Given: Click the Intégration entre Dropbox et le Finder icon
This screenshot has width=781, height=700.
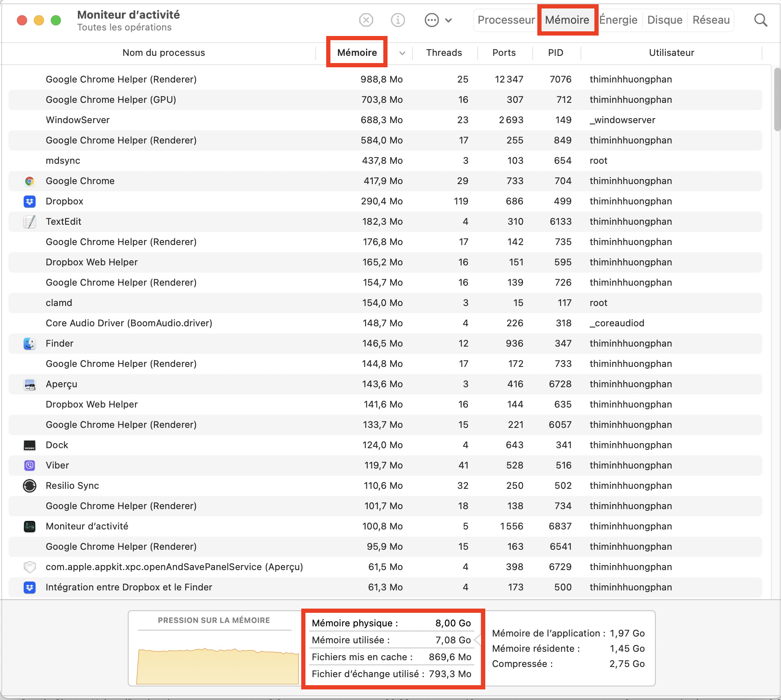Looking at the screenshot, I should click(29, 587).
